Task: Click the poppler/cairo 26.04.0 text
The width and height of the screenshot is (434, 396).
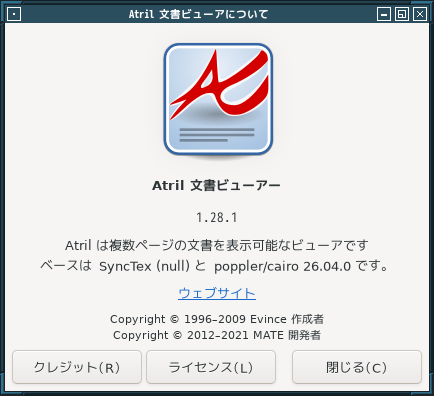Action: (282, 266)
